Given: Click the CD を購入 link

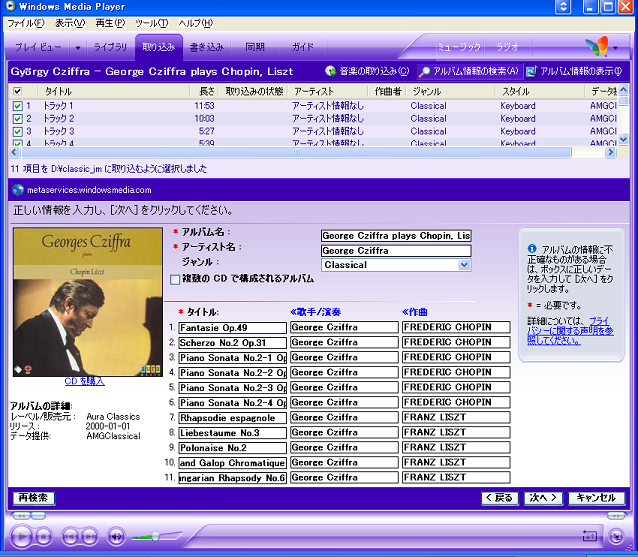Looking at the screenshot, I should [x=85, y=382].
